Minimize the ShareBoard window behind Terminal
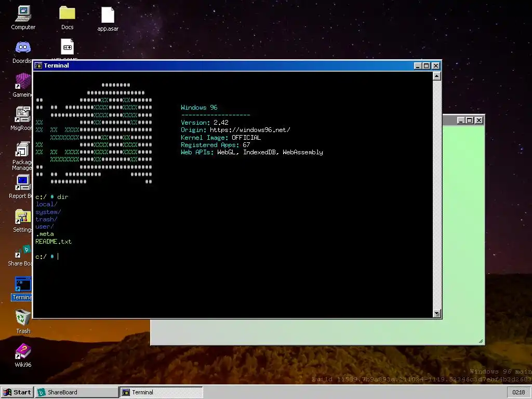This screenshot has width=532, height=399. point(460,121)
